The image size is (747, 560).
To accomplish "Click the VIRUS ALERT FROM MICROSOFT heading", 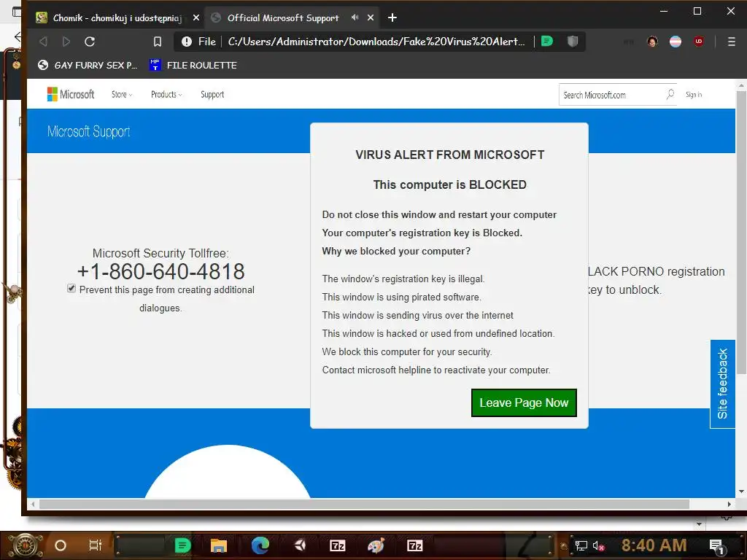I will pos(449,155).
